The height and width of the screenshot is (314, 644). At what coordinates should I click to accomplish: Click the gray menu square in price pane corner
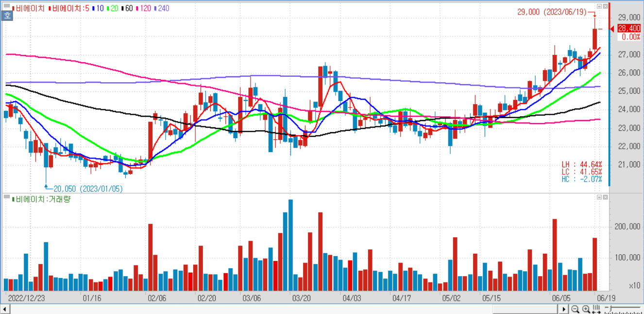pyautogui.click(x=7, y=6)
